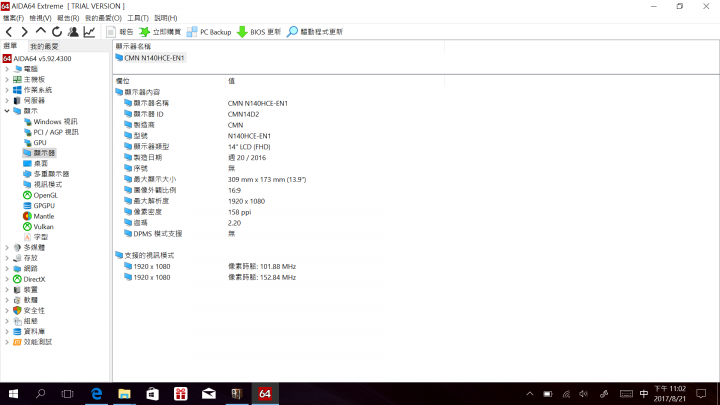The image size is (720, 405).
Task: Expand the 網路 tree node
Action: click(7, 269)
